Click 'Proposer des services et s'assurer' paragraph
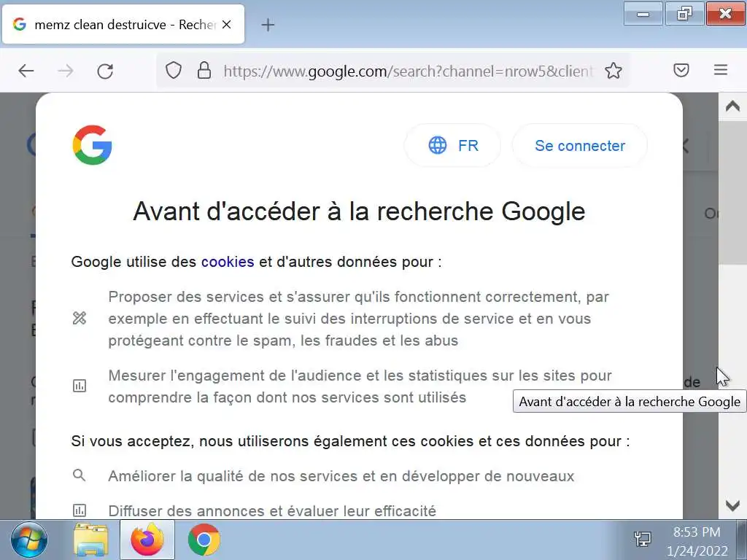The width and height of the screenshot is (747, 560). point(358,319)
